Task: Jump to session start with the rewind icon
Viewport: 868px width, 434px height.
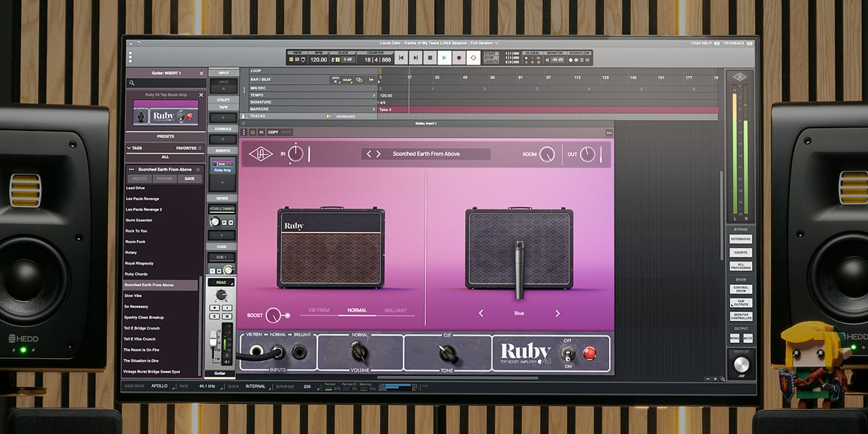Action: 401,58
